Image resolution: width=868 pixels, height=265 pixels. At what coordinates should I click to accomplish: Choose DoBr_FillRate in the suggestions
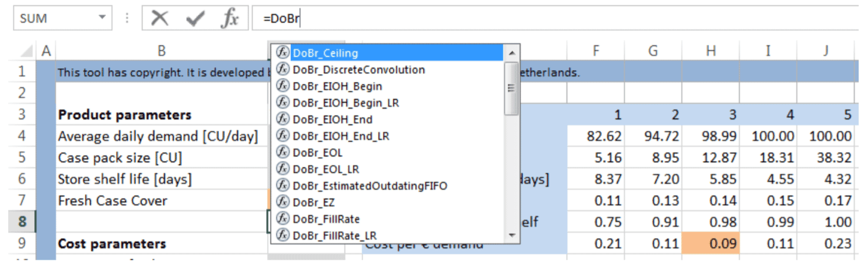pyautogui.click(x=389, y=218)
